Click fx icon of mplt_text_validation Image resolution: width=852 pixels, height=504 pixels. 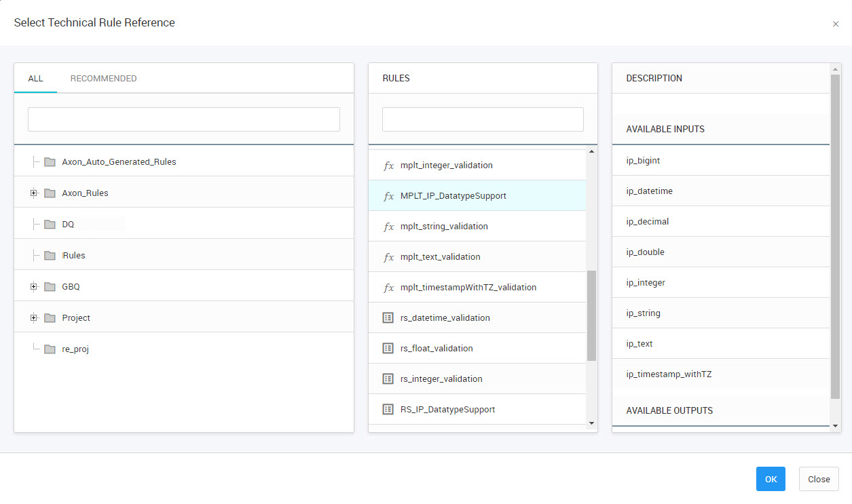tap(388, 257)
